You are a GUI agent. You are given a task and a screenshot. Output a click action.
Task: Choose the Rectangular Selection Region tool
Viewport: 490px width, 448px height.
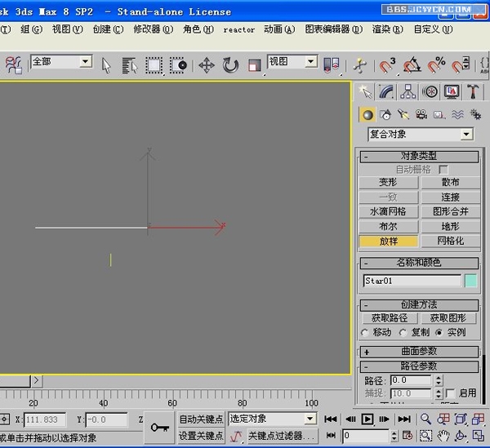tap(154, 66)
